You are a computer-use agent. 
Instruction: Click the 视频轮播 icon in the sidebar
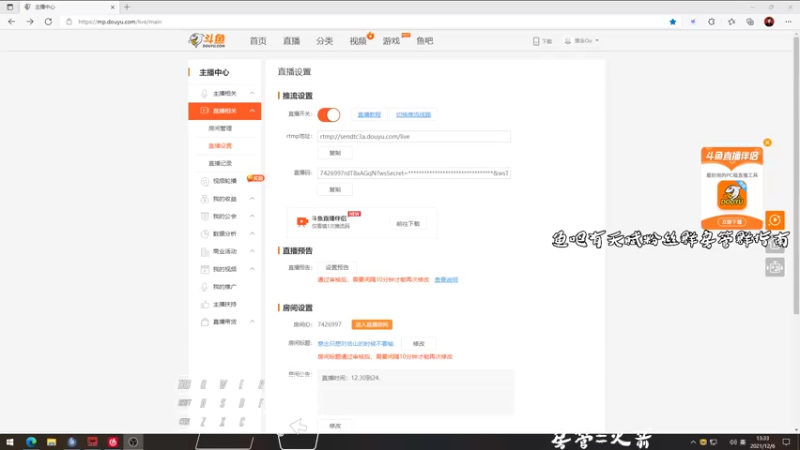point(205,181)
